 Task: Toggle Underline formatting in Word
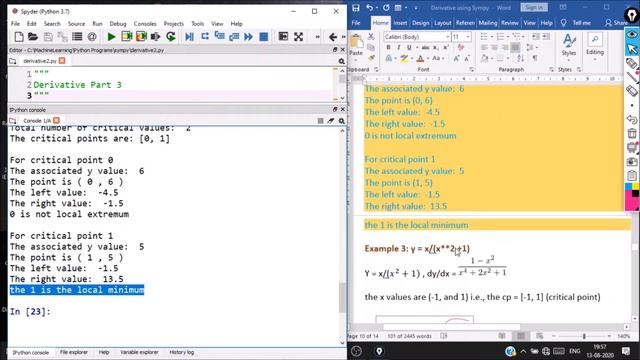[409, 48]
